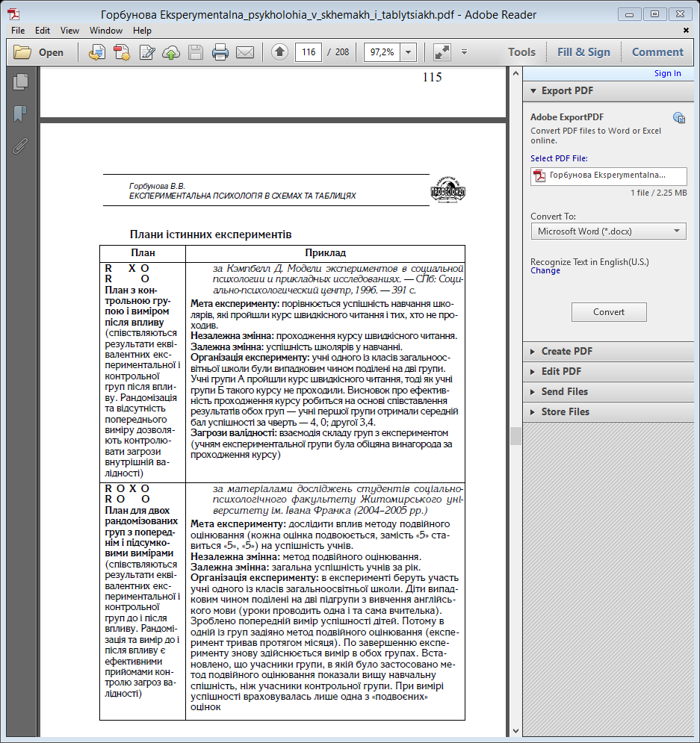The width and height of the screenshot is (700, 743).
Task: Click the page number input field
Action: (x=308, y=52)
